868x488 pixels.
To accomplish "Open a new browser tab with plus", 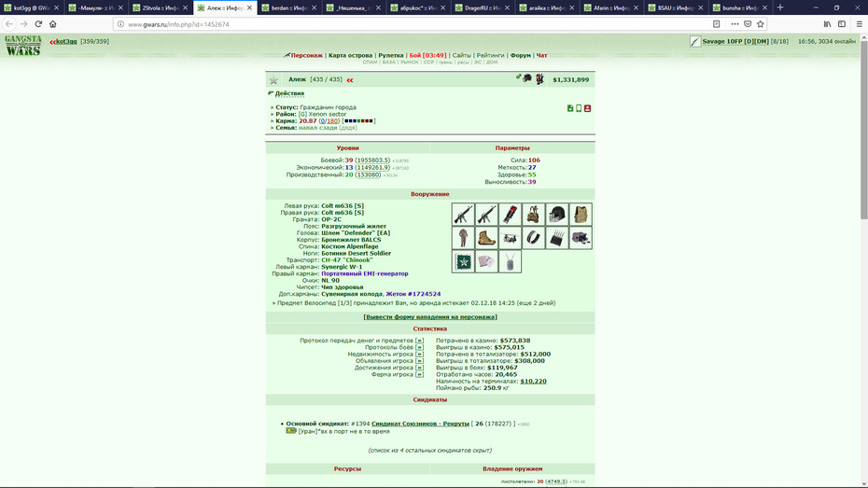I will (780, 7).
